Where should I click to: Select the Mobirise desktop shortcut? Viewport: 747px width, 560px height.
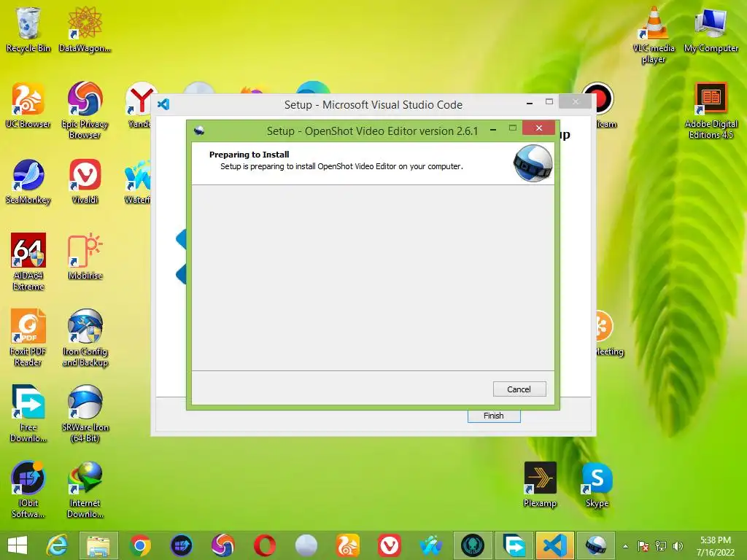[x=85, y=257]
